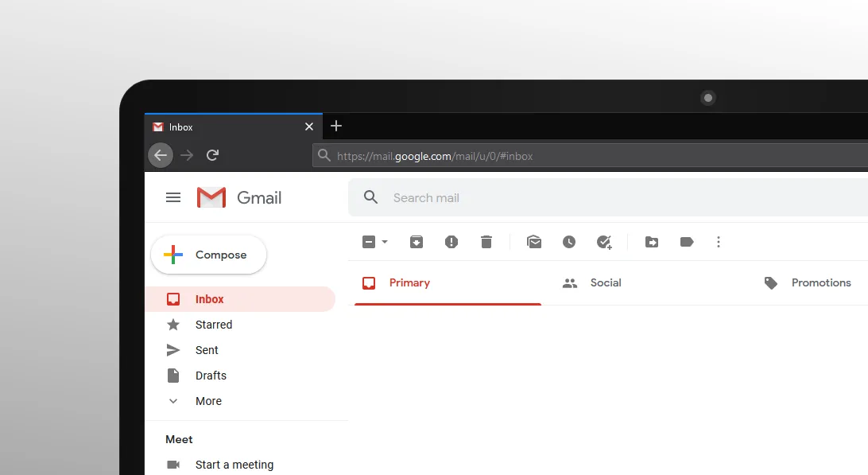This screenshot has width=868, height=475.
Task: Click the browser address bar URL
Action: 435,156
